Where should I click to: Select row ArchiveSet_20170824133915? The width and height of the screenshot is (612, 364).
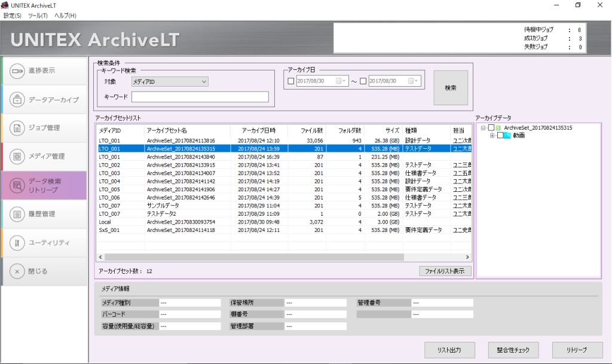tap(284, 165)
